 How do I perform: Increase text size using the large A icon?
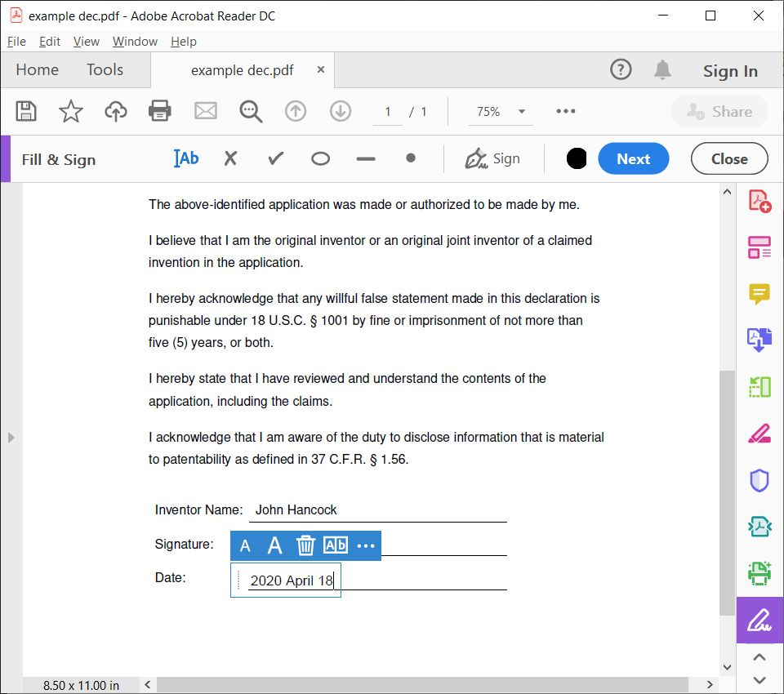(x=275, y=545)
